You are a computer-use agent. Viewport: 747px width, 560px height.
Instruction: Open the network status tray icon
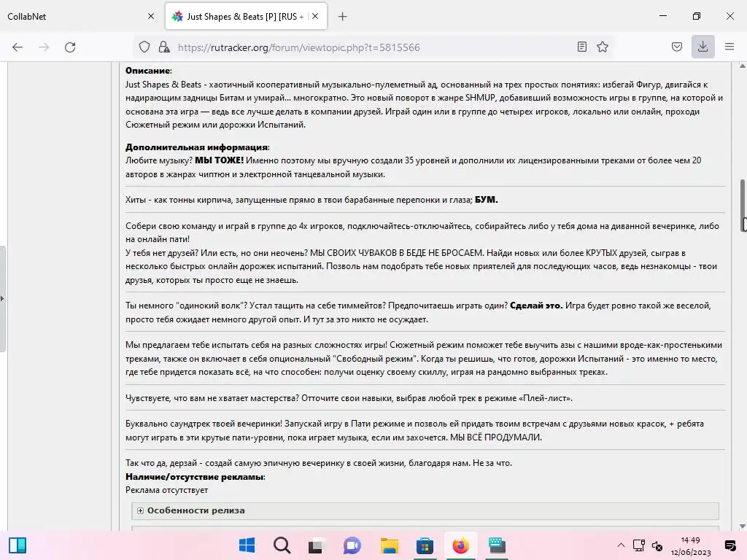tap(638, 545)
